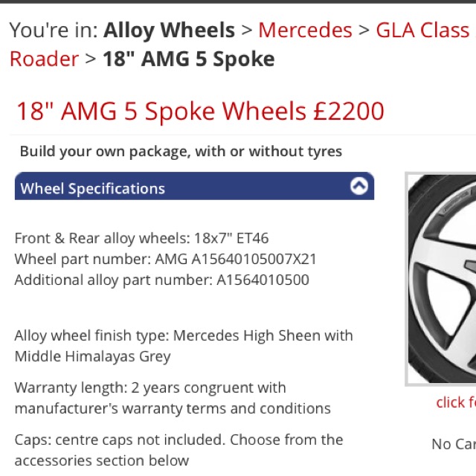The image size is (476, 476).
Task: Click the wheel part number A15640105007X21
Action: pyautogui.click(x=236, y=260)
